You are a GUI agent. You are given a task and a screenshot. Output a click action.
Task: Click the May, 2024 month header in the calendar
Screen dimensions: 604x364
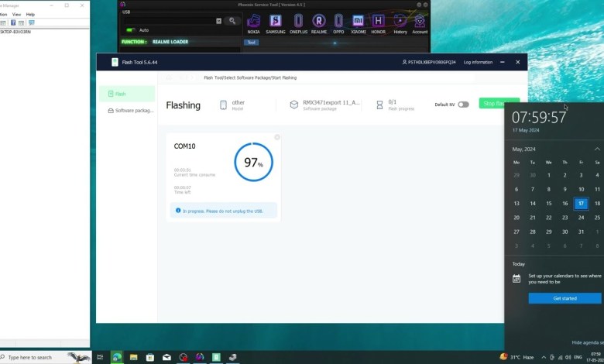(x=523, y=149)
